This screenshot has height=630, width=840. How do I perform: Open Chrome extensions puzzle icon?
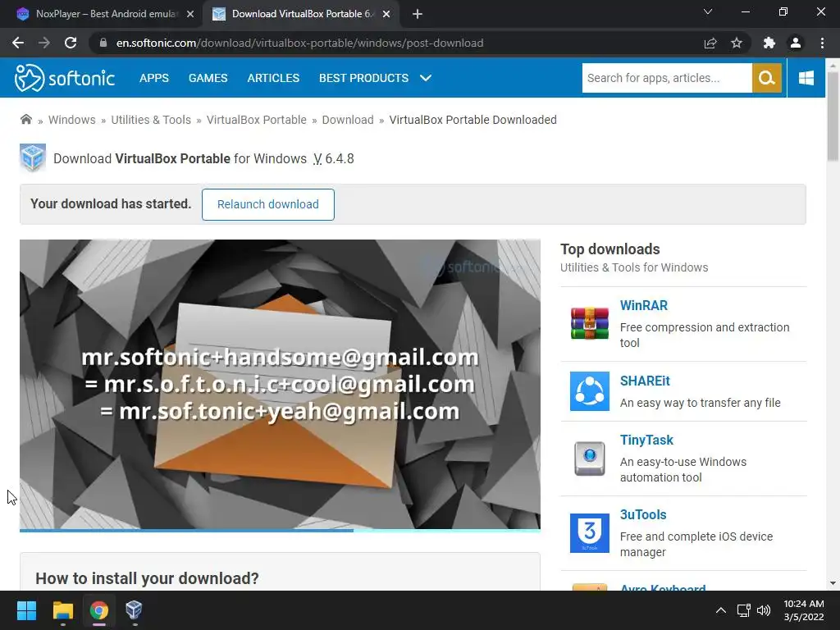click(x=769, y=43)
